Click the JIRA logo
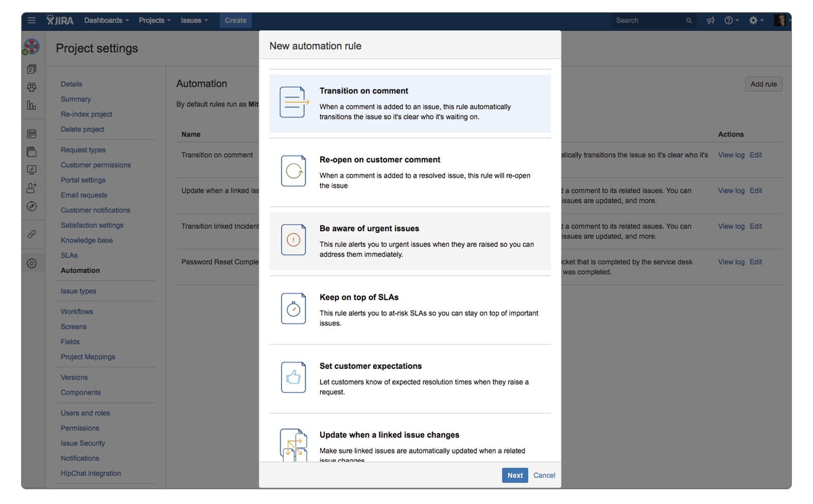The width and height of the screenshot is (813, 504). pos(60,20)
